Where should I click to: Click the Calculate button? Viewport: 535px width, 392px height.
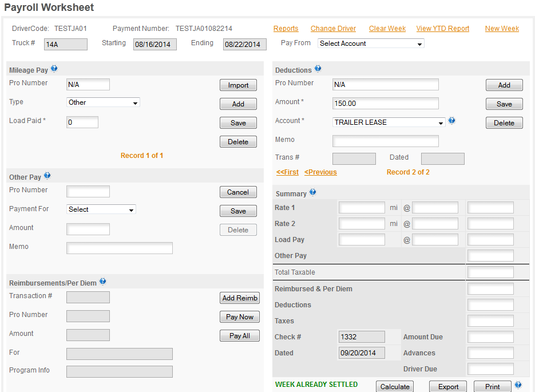tap(395, 386)
